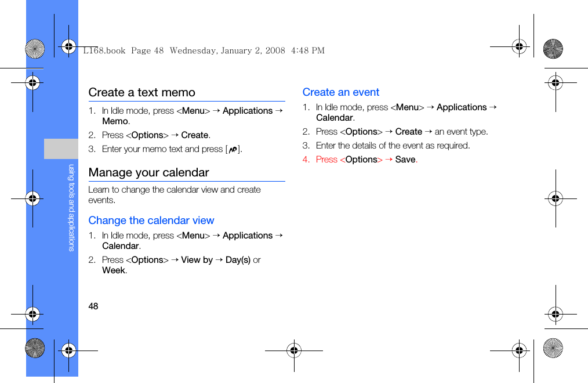Click the vertical "using tools and applications" label
This screenshot has height=383, width=588.
[72, 207]
